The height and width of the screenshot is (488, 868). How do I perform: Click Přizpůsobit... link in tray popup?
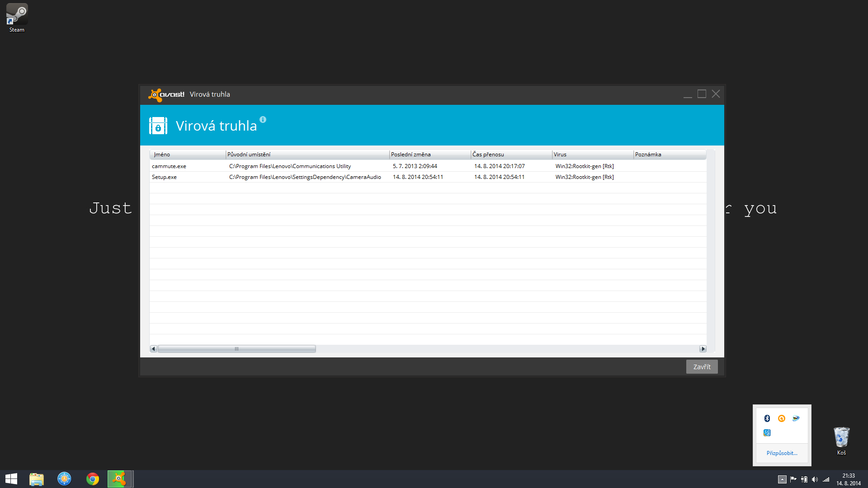click(782, 453)
